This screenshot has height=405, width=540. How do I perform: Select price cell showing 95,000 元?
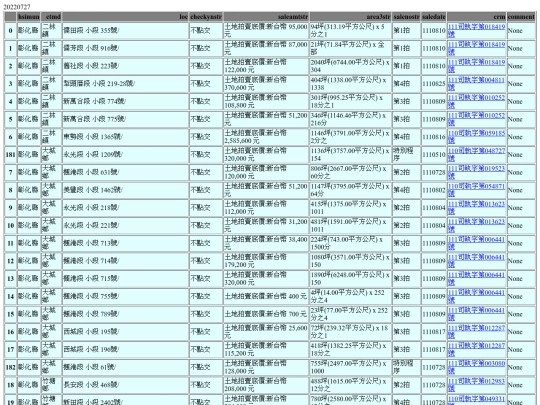266,30
